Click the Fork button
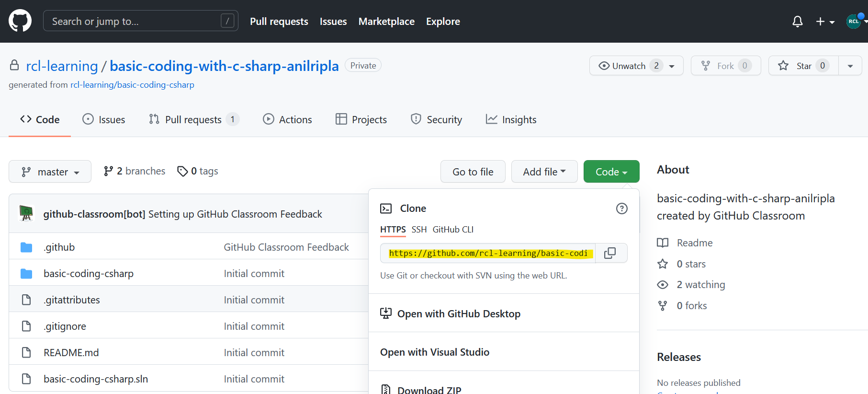868x394 pixels. [726, 66]
